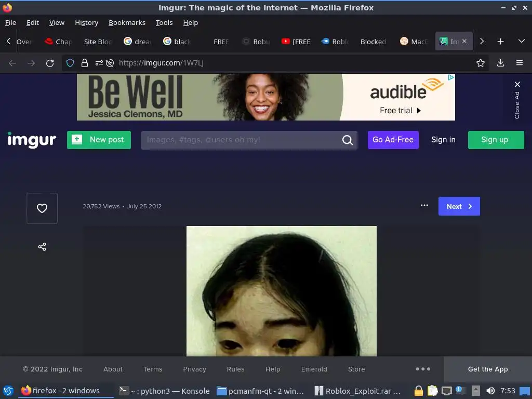Click the lock icon in system tray
The height and width of the screenshot is (399, 532).
click(x=418, y=391)
